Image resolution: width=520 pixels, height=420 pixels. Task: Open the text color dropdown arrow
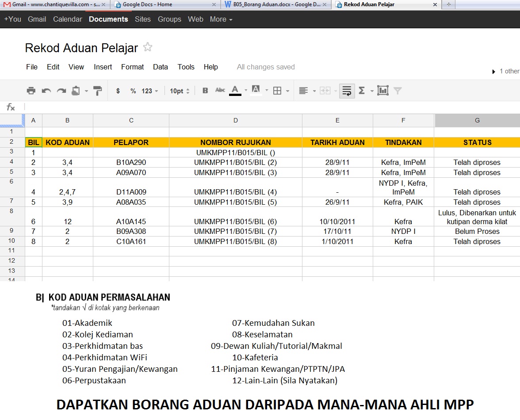245,90
